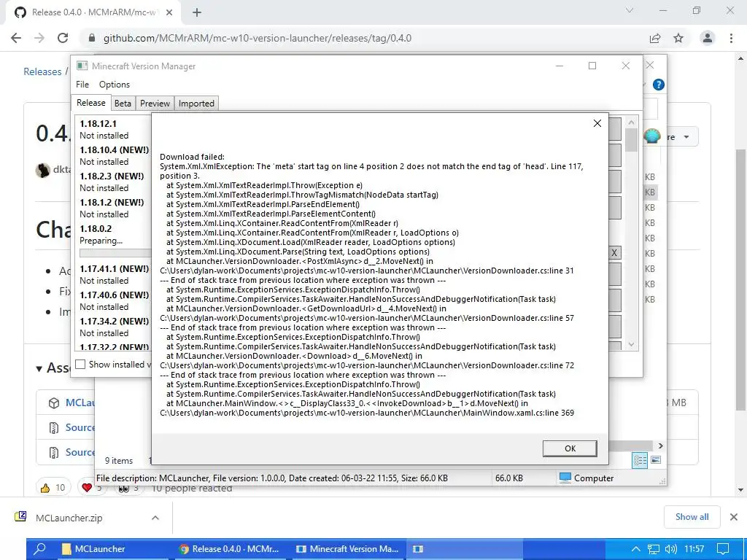This screenshot has width=747, height=560.
Task: Go forward in the Chrome browser
Action: 39,38
